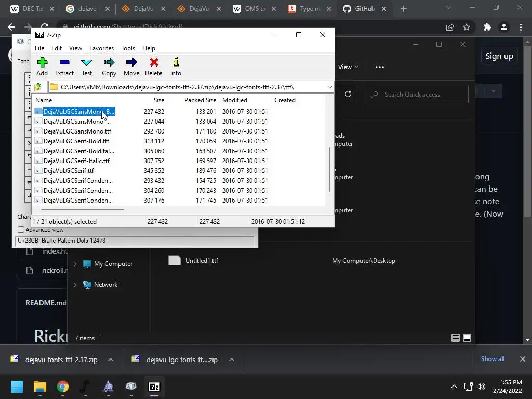
Task: Switch to the OMS browser tab
Action: tap(255, 9)
